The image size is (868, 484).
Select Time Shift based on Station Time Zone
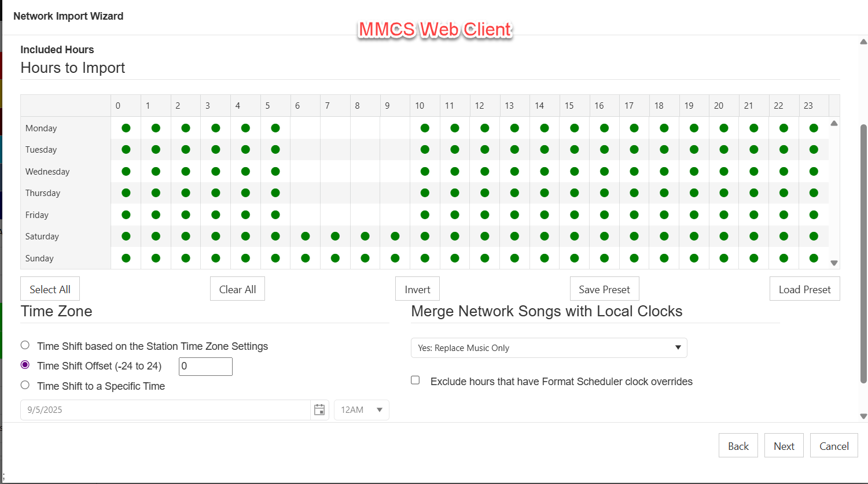pyautogui.click(x=25, y=345)
